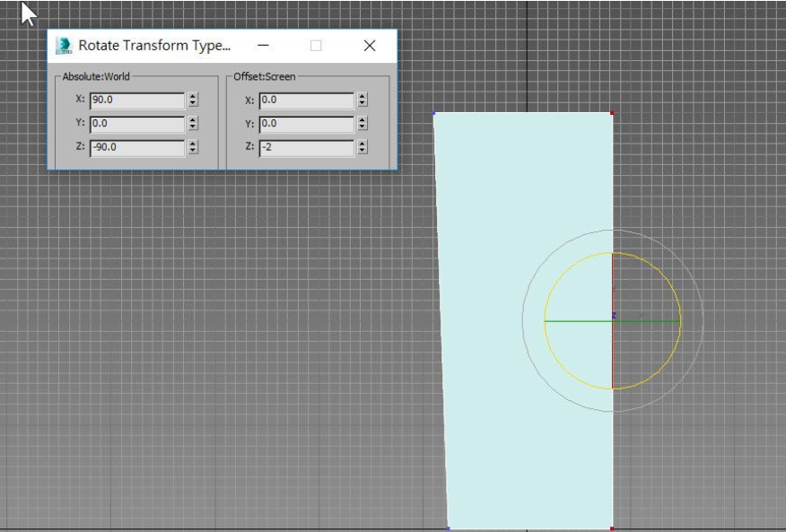The height and width of the screenshot is (532, 786).
Task: Click the Absolute World X rotation field
Action: [137, 100]
